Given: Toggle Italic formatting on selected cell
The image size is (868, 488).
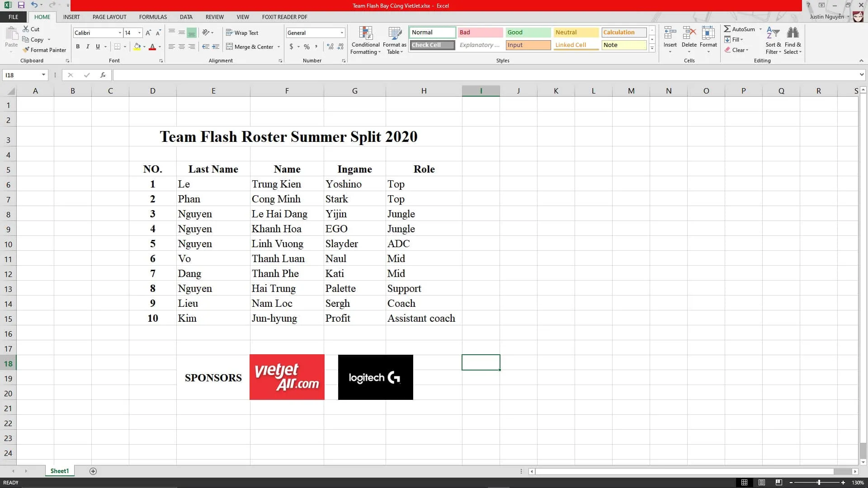Looking at the screenshot, I should (88, 47).
